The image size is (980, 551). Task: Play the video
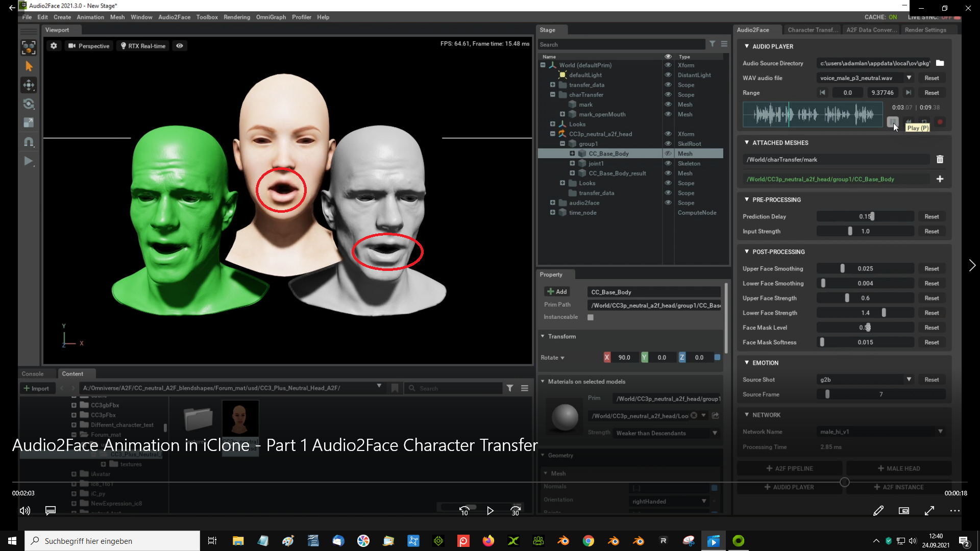[x=490, y=511]
